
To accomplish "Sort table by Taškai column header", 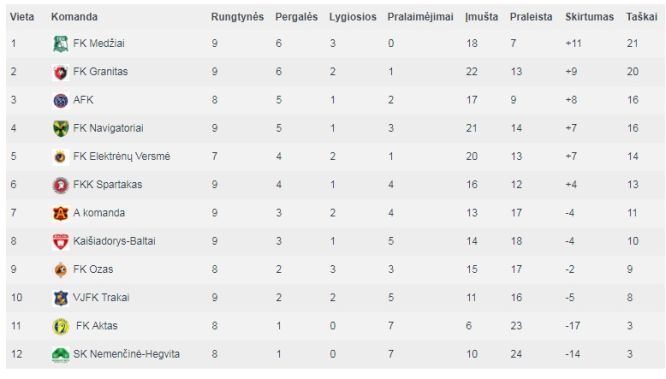I will tap(641, 17).
